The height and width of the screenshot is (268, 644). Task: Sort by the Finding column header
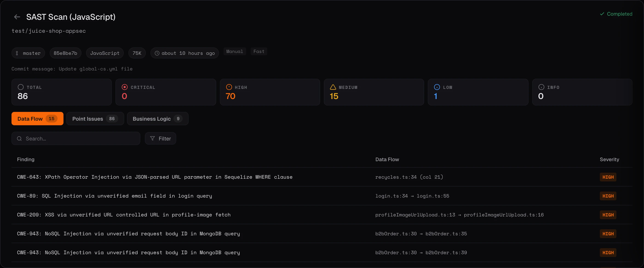pos(26,159)
